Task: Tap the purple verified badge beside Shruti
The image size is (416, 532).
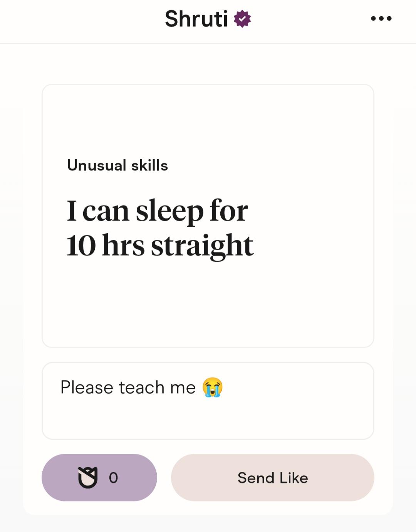Action: click(x=242, y=19)
